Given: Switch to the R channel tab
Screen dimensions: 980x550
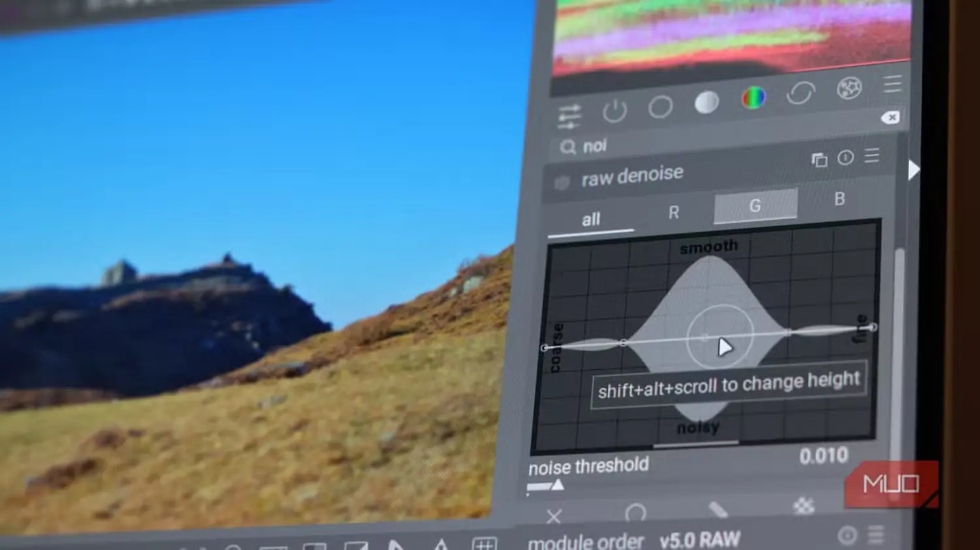Looking at the screenshot, I should click(x=674, y=213).
